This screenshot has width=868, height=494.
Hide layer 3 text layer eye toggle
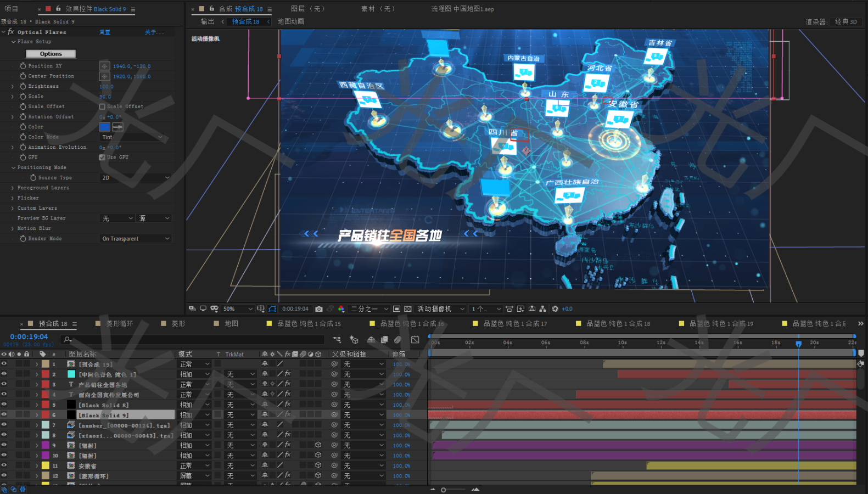[4, 384]
